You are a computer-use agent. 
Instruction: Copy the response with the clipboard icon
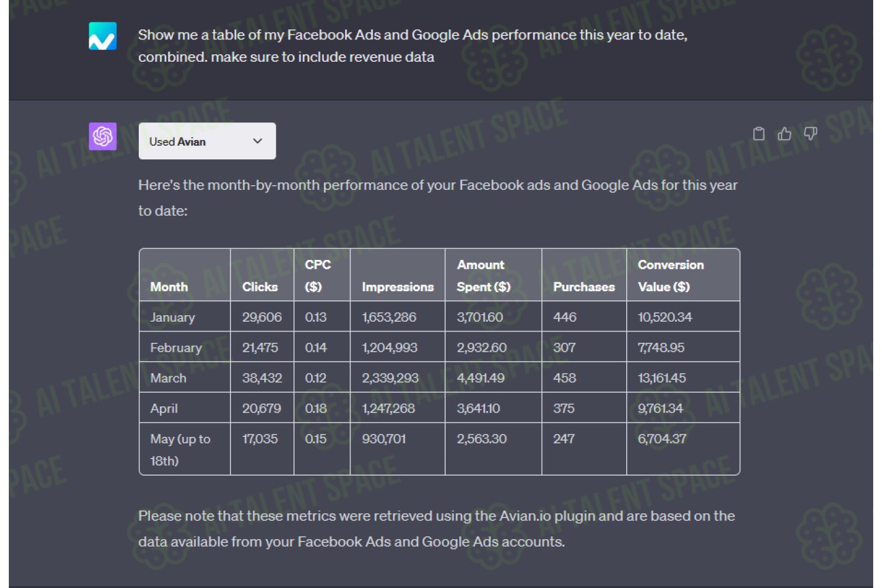759,134
